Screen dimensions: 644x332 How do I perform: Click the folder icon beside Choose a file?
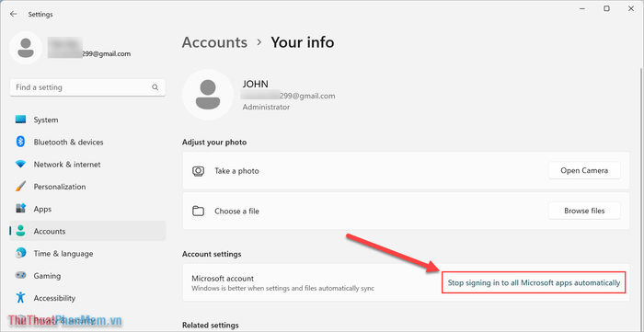pyautogui.click(x=199, y=211)
